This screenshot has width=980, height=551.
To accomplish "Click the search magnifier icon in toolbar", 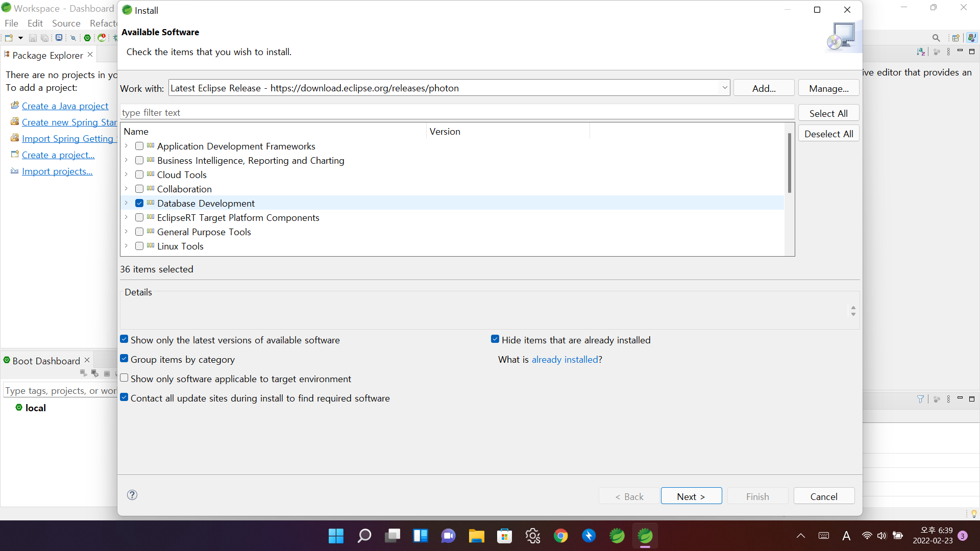I will 936,38.
